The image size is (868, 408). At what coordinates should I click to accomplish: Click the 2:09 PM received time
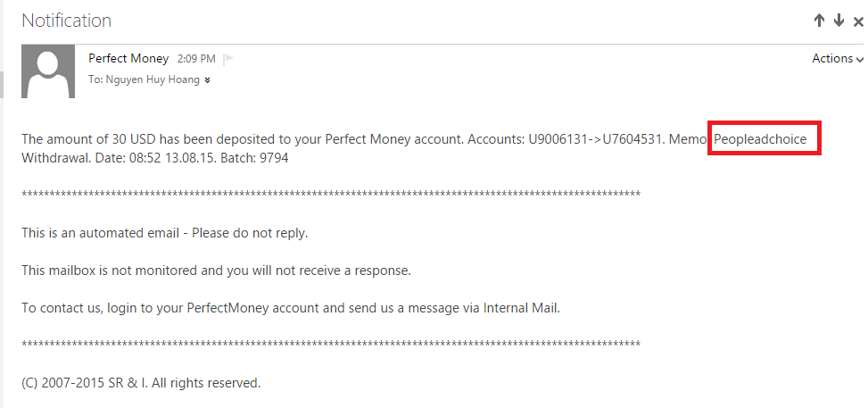click(x=196, y=59)
